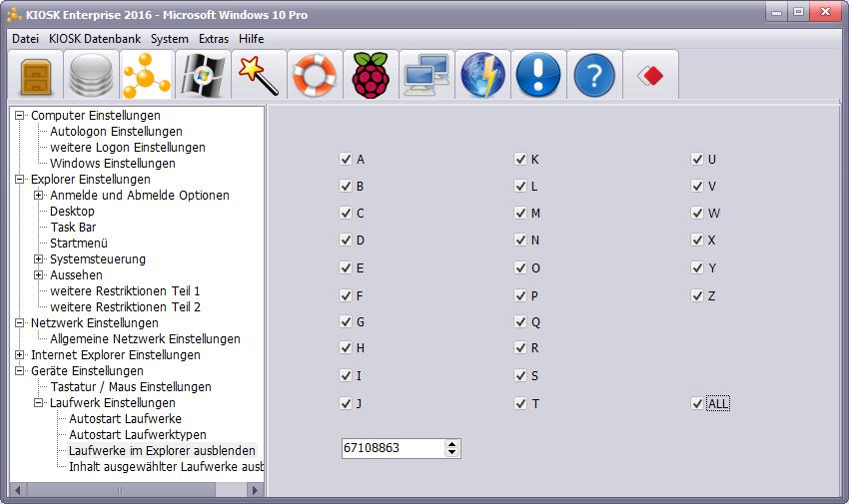Viewport: 849px width, 504px height.
Task: Increase the drive mask value with up arrow
Action: coord(452,444)
